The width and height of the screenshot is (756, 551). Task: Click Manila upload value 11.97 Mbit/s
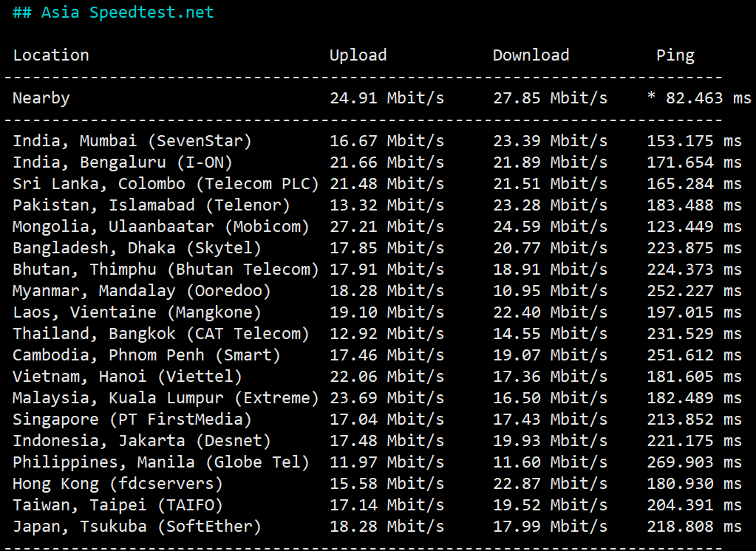386,462
